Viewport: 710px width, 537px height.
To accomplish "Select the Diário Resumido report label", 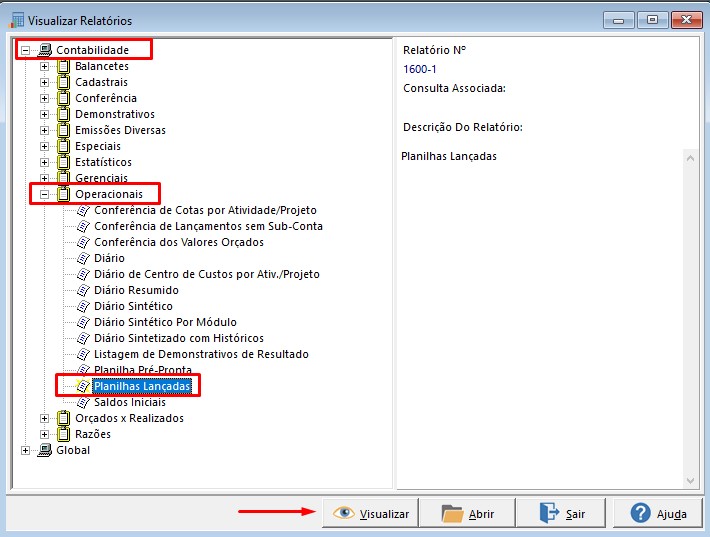I will [136, 290].
